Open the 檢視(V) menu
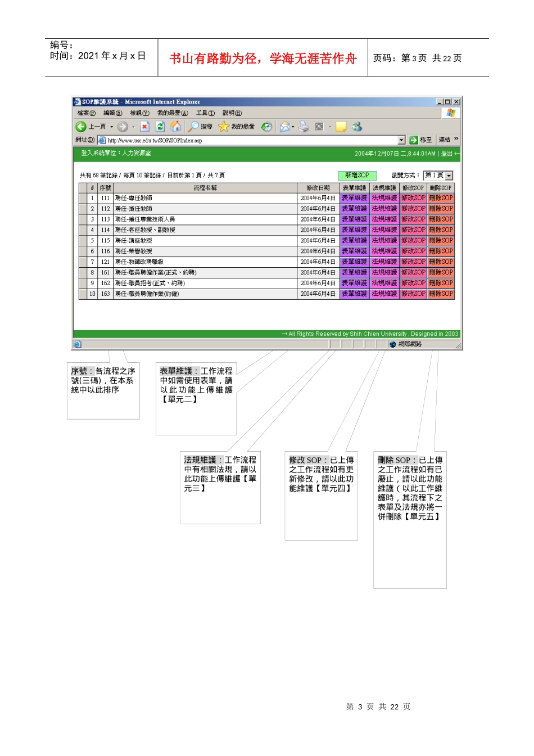This screenshot has height=756, width=534. pos(139,113)
